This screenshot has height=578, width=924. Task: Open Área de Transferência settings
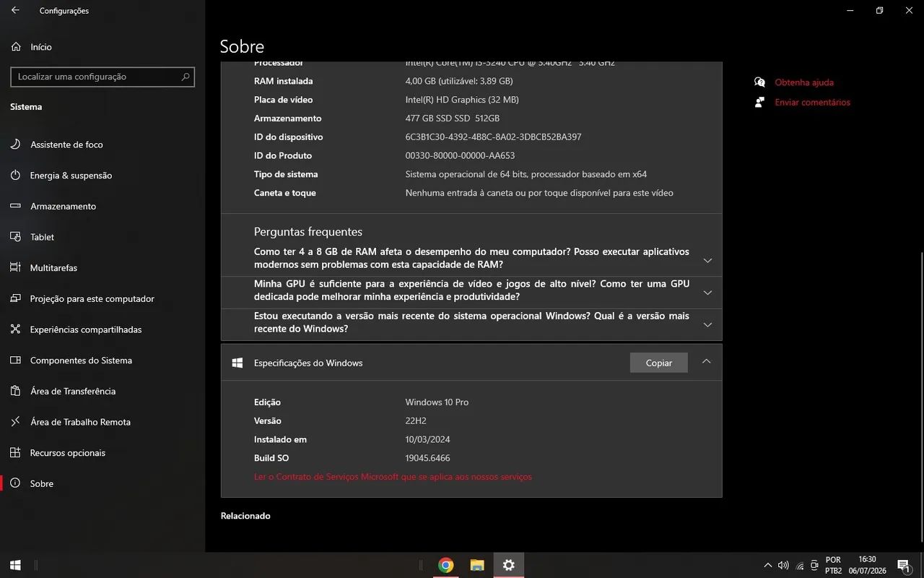72,392
